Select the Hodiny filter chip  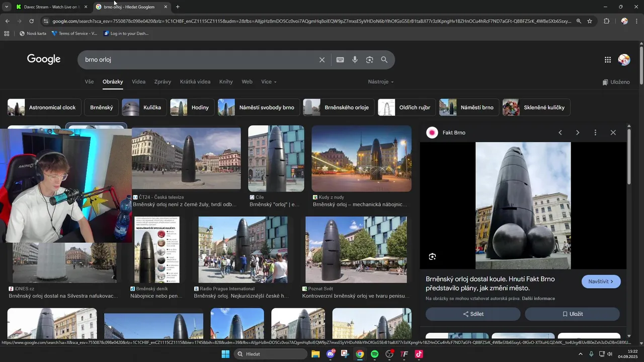(192, 108)
